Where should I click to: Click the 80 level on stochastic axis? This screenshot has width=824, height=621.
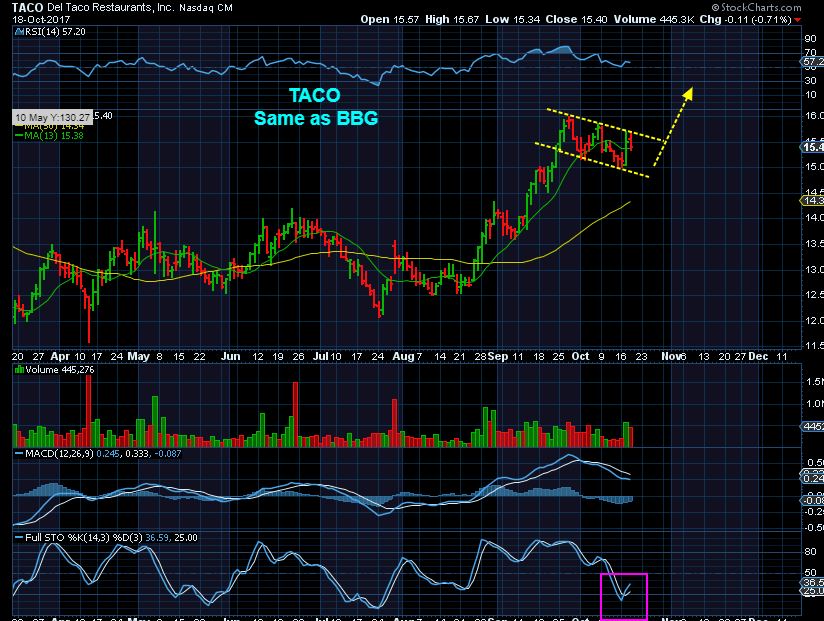tap(810, 551)
